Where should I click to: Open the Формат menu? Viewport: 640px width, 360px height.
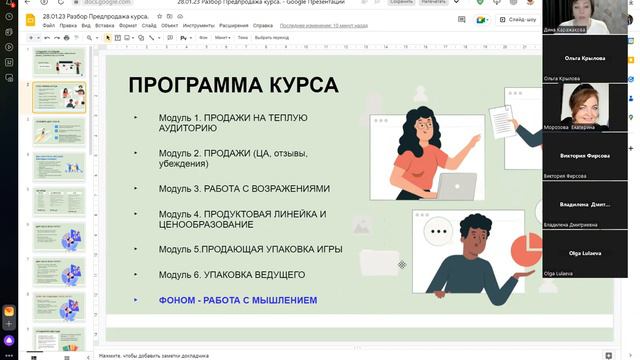pyautogui.click(x=128, y=26)
